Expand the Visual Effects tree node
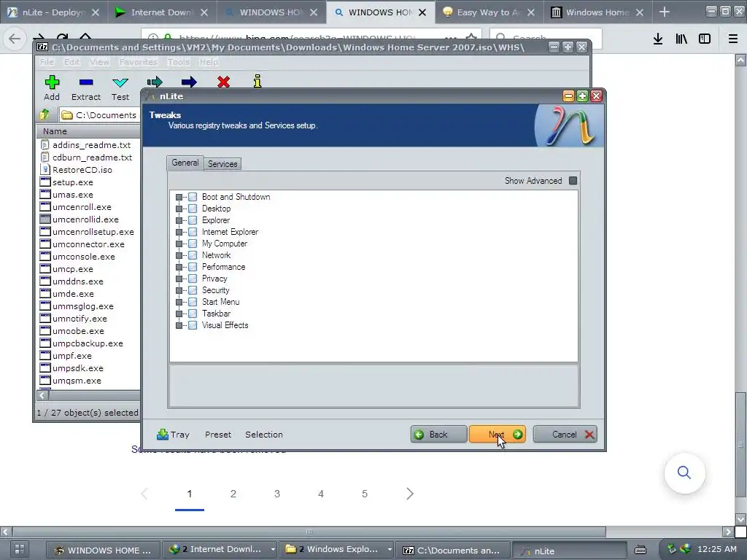 click(179, 325)
